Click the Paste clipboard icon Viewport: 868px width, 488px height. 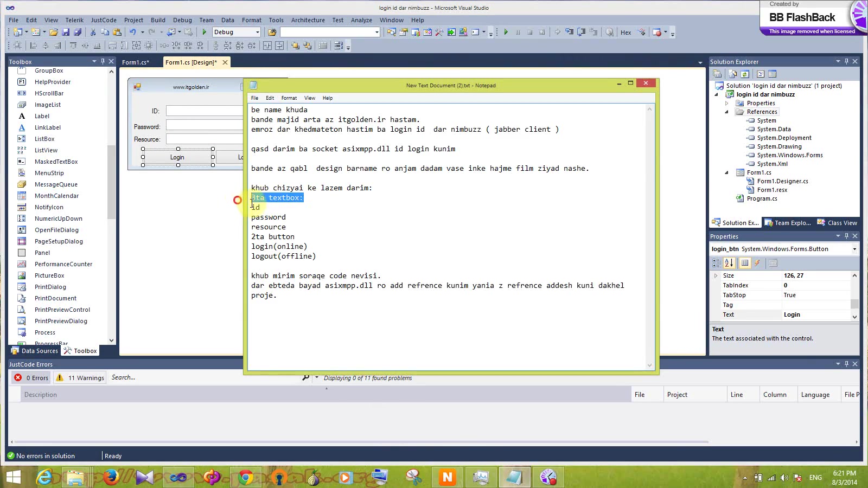click(x=117, y=33)
